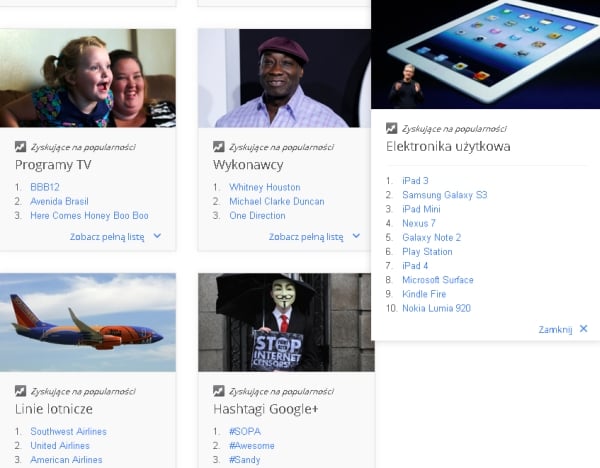Open United Airlines link
This screenshot has height=468, width=600.
(60, 445)
